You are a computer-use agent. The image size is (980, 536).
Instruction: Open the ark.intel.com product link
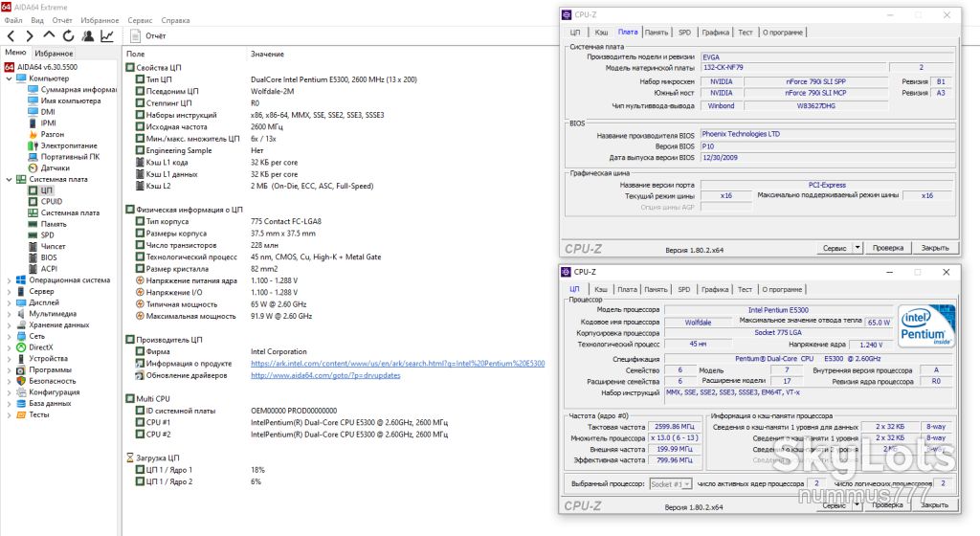[397, 364]
